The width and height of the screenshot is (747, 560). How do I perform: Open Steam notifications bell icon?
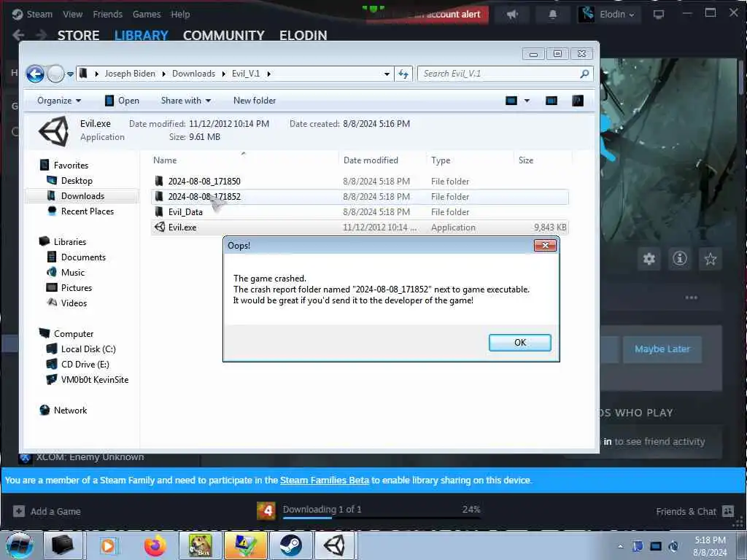[553, 15]
